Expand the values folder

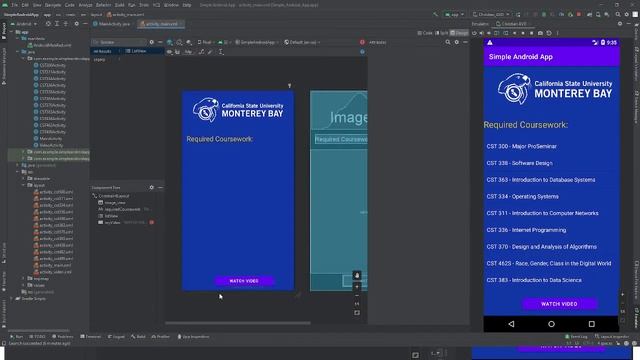pyautogui.click(x=24, y=285)
